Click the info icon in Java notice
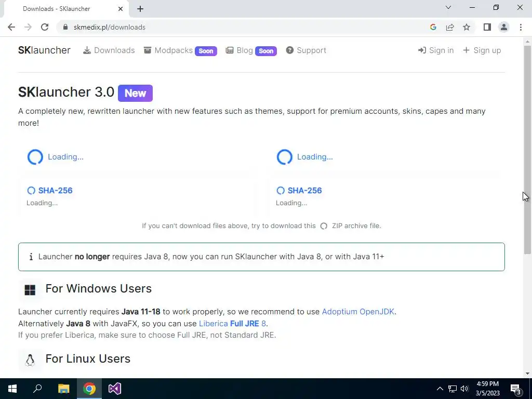This screenshot has height=399, width=532. click(31, 257)
